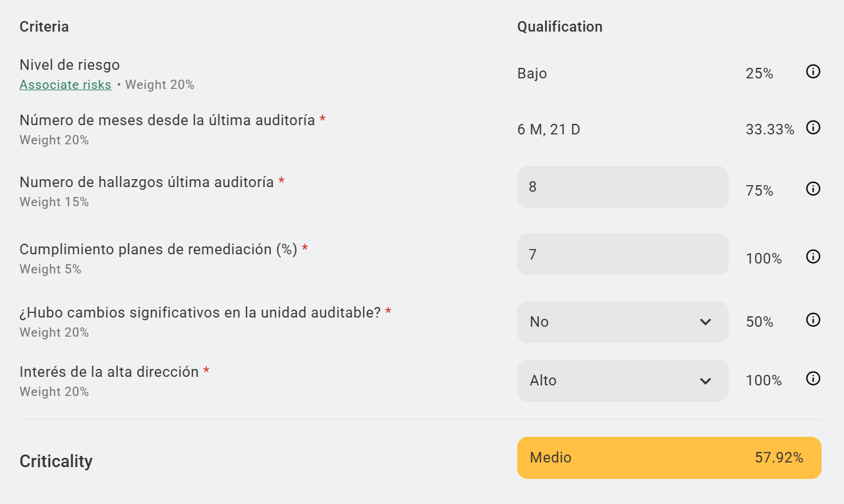Open the Associate risks link
The width and height of the screenshot is (844, 504).
(x=65, y=85)
